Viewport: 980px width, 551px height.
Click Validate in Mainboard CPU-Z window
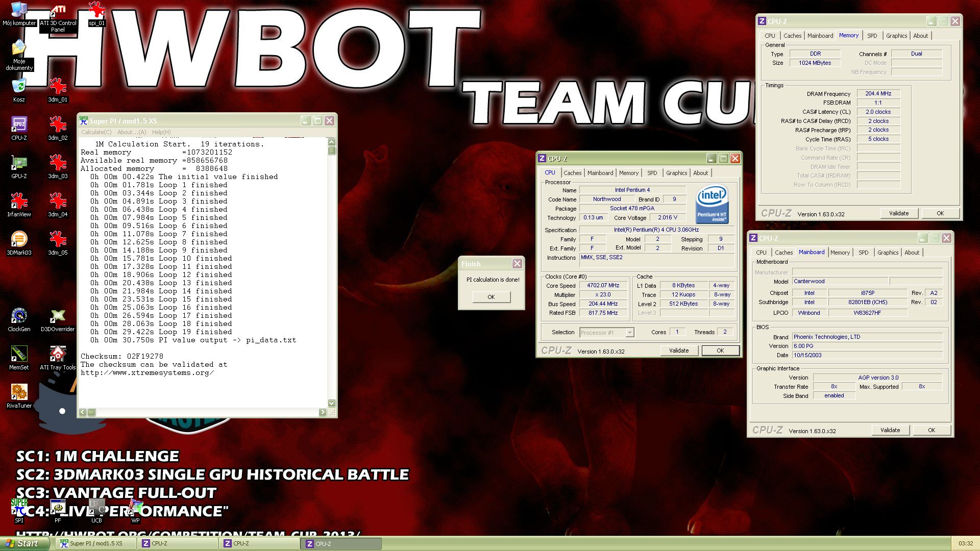point(890,430)
